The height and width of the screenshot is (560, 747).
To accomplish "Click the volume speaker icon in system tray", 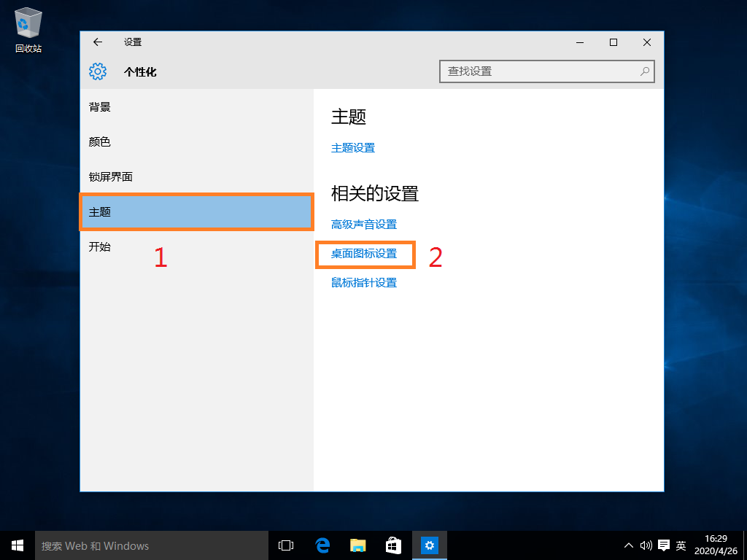I will click(x=646, y=545).
